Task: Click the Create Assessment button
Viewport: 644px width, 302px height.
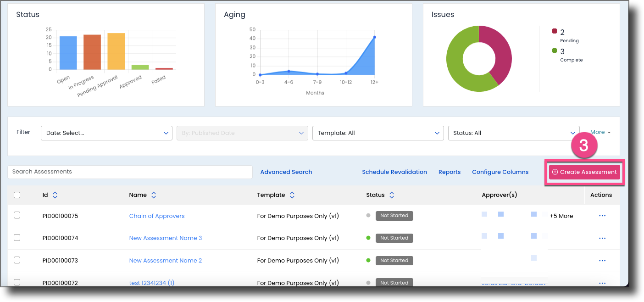Action: pos(584,172)
